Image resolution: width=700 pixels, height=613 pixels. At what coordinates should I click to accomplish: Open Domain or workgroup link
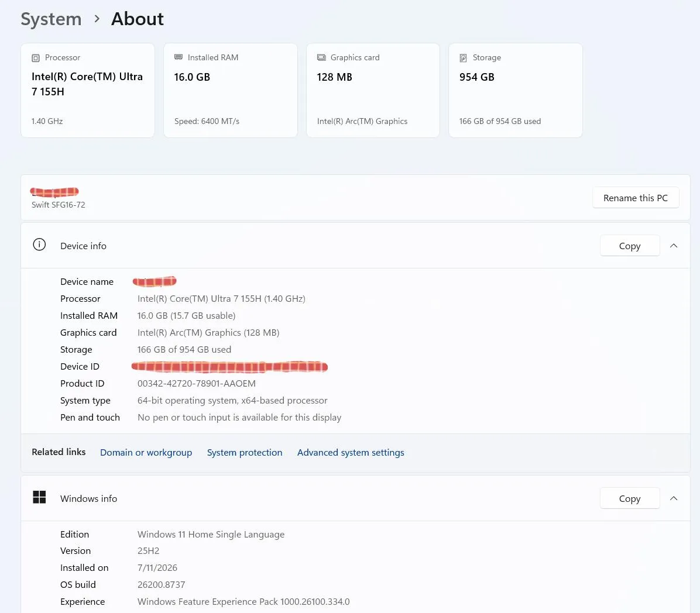point(146,452)
